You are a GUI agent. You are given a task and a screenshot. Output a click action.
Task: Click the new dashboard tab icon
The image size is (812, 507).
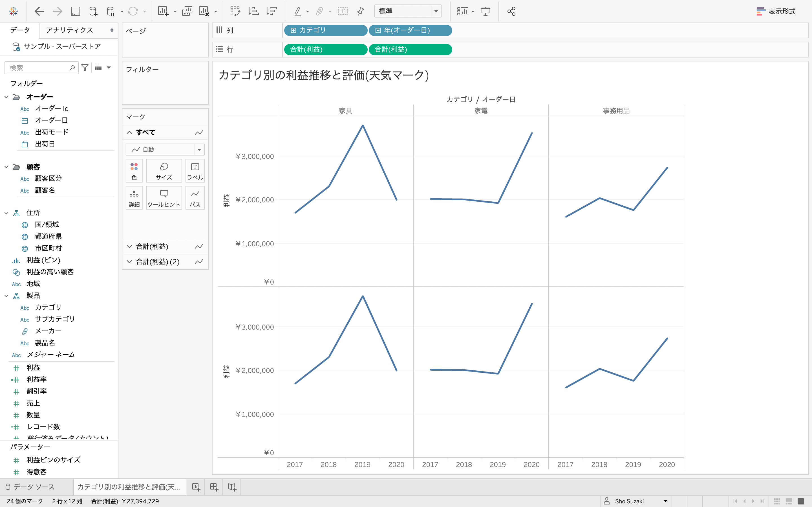pyautogui.click(x=214, y=487)
